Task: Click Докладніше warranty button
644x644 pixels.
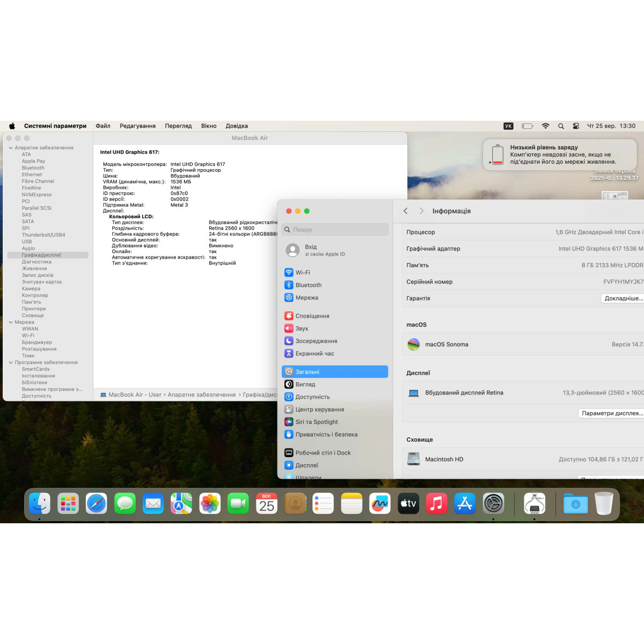Action: coord(623,298)
